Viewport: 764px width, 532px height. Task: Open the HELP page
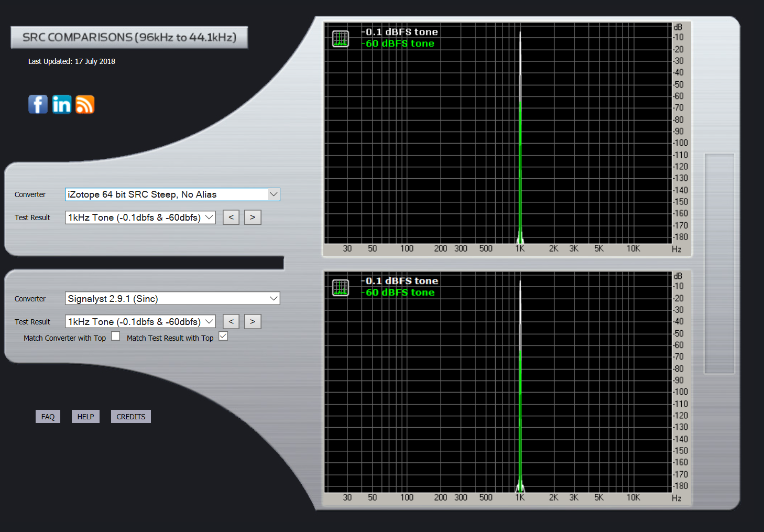tap(85, 417)
